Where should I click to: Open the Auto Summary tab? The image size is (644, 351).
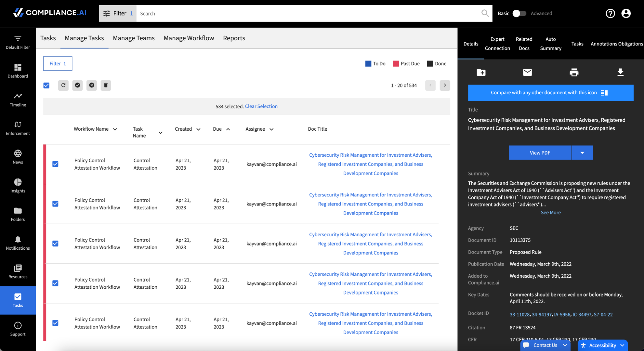tap(551, 44)
